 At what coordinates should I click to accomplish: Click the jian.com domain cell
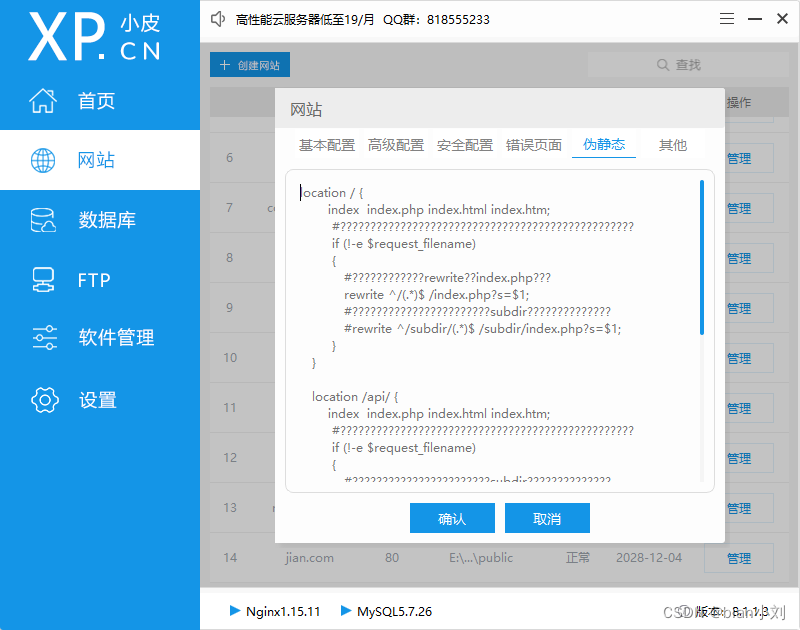tap(309, 558)
